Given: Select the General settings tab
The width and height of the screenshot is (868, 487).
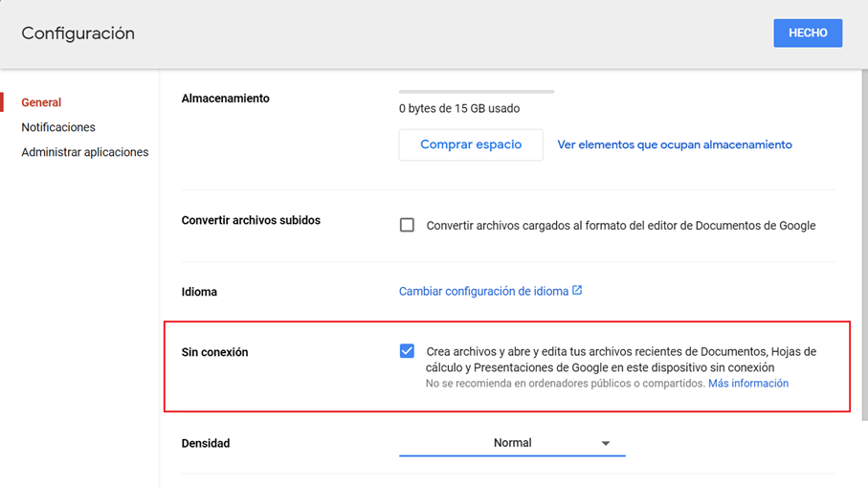Looking at the screenshot, I should (41, 102).
